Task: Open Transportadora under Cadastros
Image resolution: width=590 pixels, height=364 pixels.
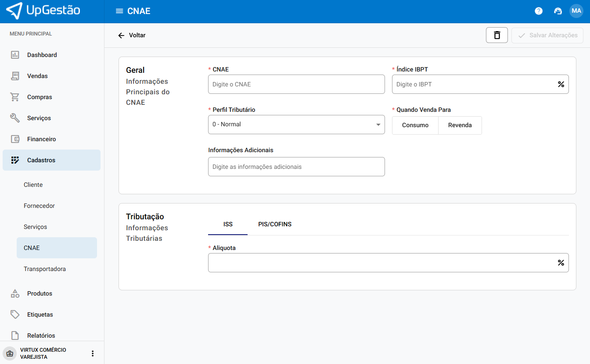Action: (45, 269)
